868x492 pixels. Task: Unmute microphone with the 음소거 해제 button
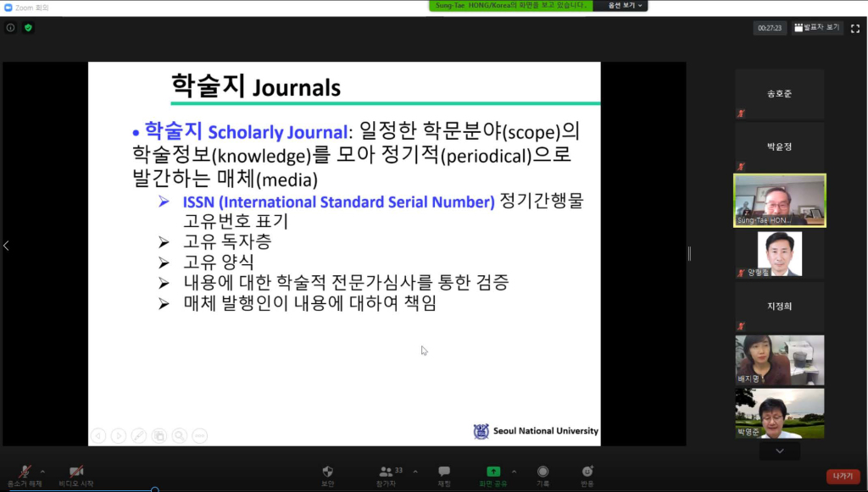[x=25, y=474]
